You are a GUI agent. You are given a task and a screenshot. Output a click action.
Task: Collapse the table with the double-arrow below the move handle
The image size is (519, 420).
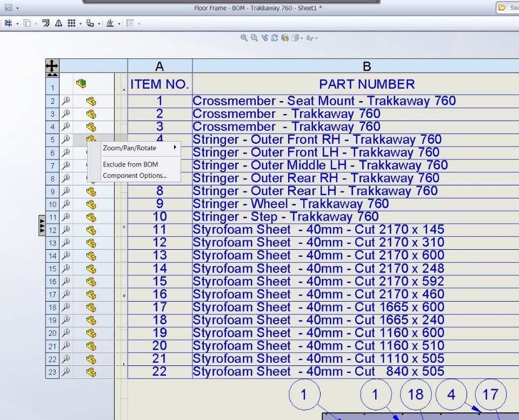point(52,75)
